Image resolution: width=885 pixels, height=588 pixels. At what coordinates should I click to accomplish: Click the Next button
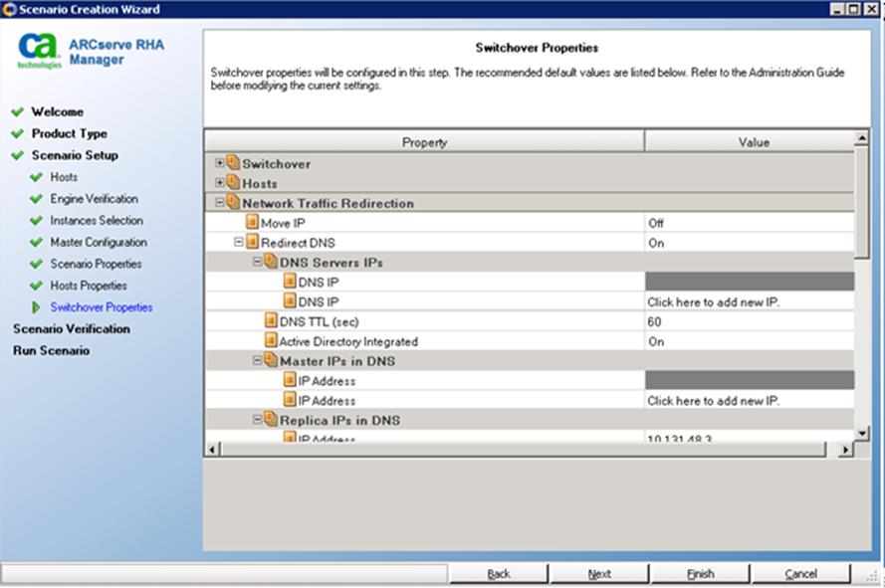tap(599, 574)
